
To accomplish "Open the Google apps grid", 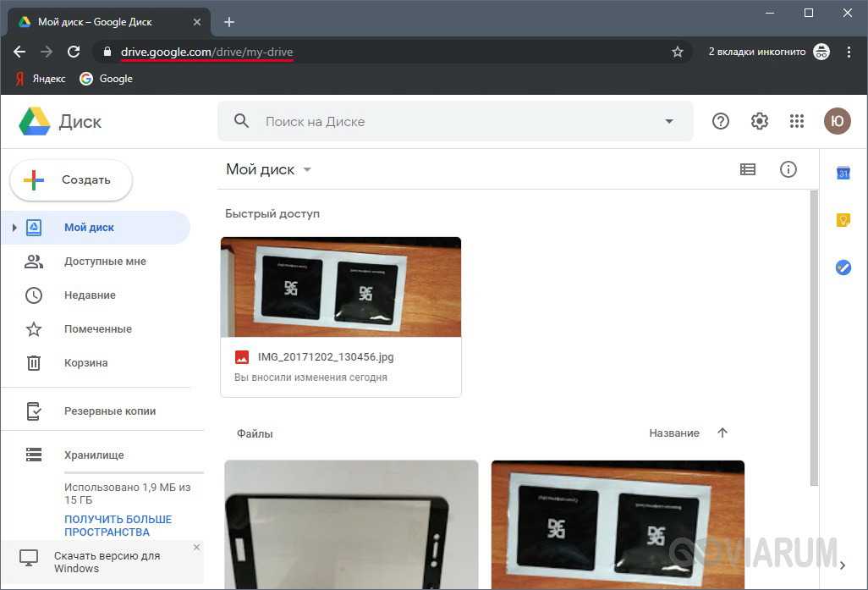I will point(796,122).
